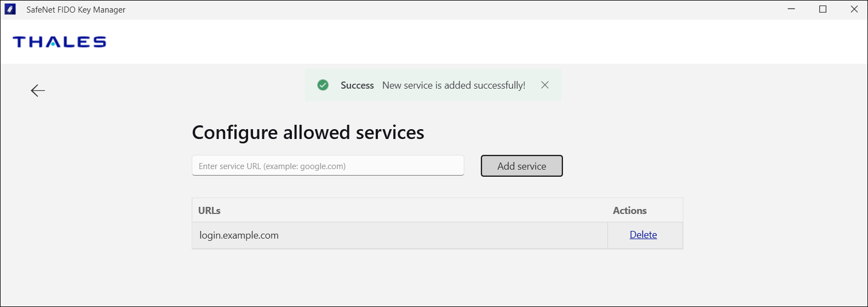868x307 pixels.
Task: Click the Actions column header
Action: click(x=629, y=211)
